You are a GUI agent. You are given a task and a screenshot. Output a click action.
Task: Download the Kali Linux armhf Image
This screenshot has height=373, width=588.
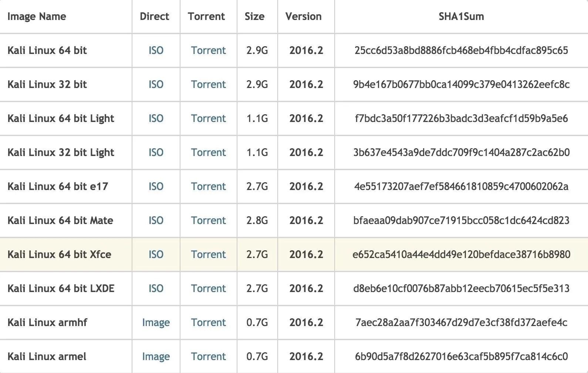point(156,323)
